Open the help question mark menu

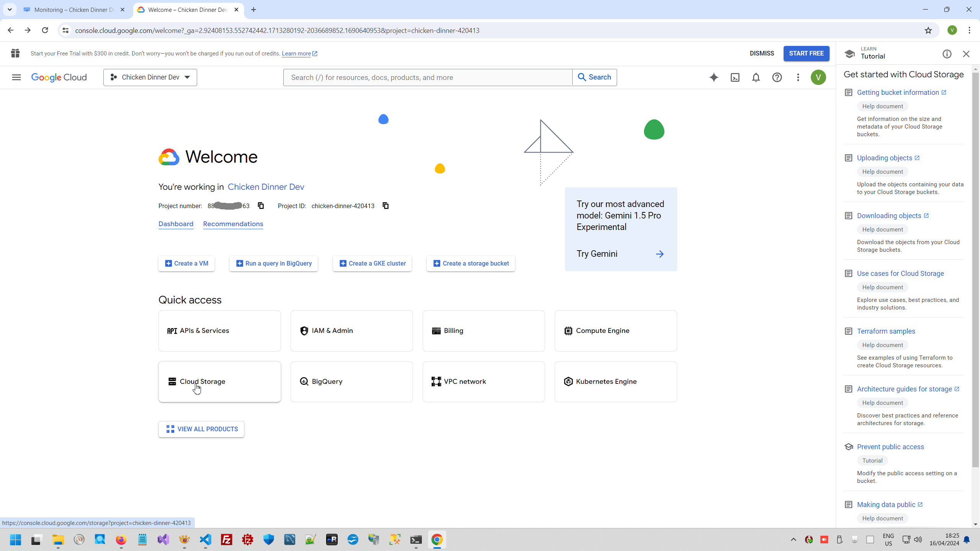tap(777, 77)
